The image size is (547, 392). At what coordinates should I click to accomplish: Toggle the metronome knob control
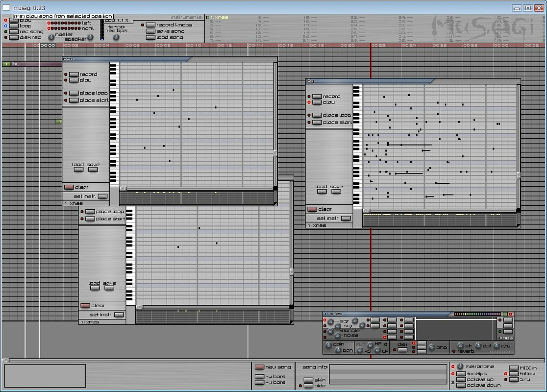460,367
